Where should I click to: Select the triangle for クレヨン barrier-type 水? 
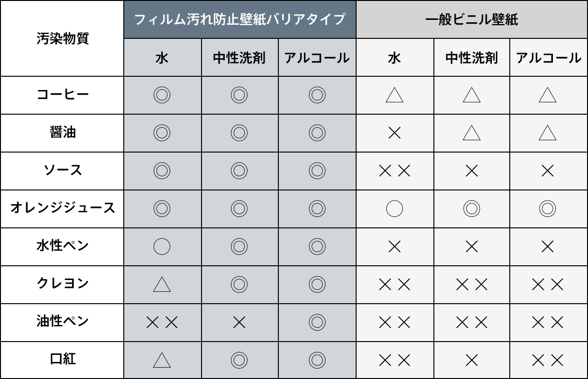tap(162, 284)
